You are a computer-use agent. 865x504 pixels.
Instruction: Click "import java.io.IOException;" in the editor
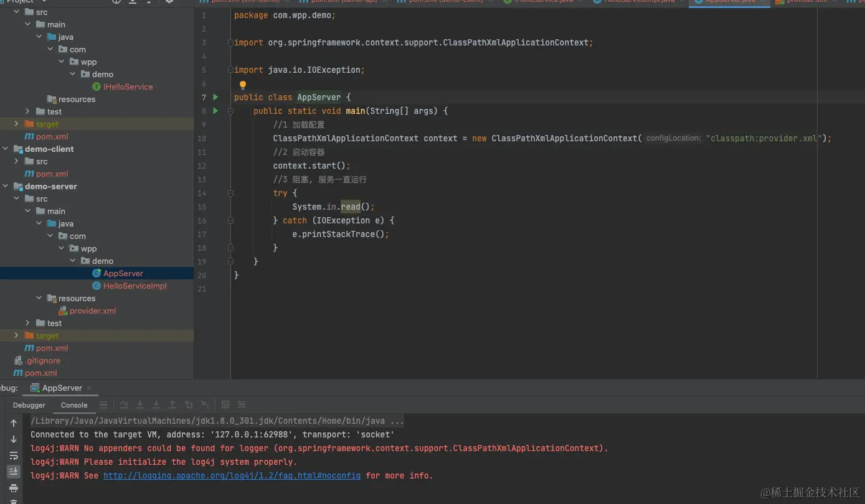click(299, 70)
